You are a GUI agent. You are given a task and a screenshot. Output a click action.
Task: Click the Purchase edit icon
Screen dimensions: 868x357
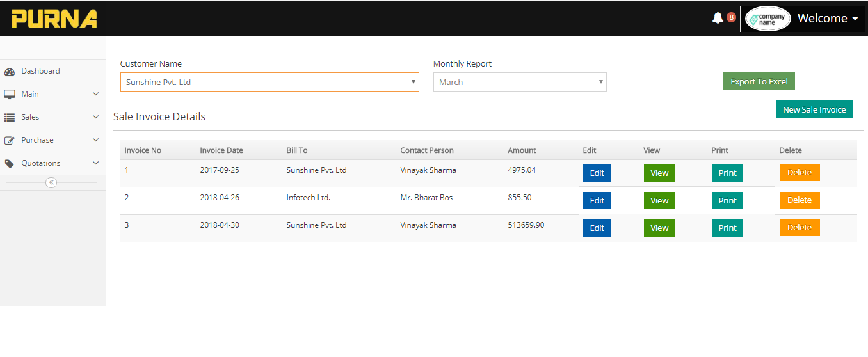(x=10, y=141)
